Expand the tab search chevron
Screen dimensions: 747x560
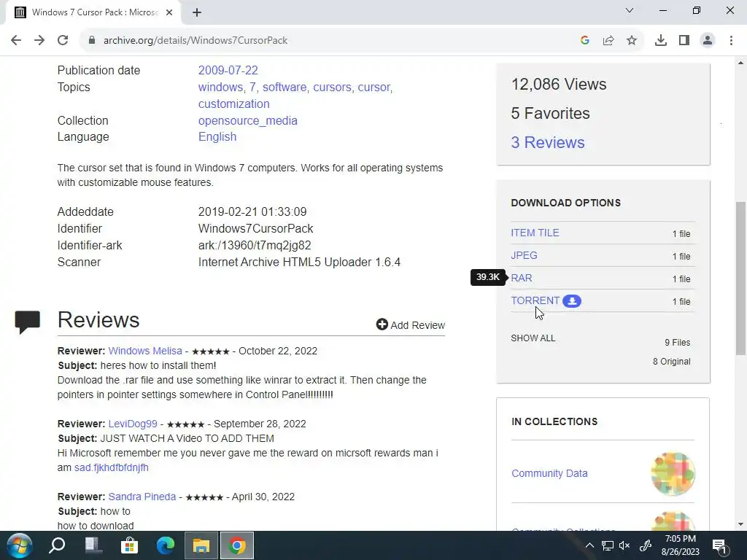[630, 10]
